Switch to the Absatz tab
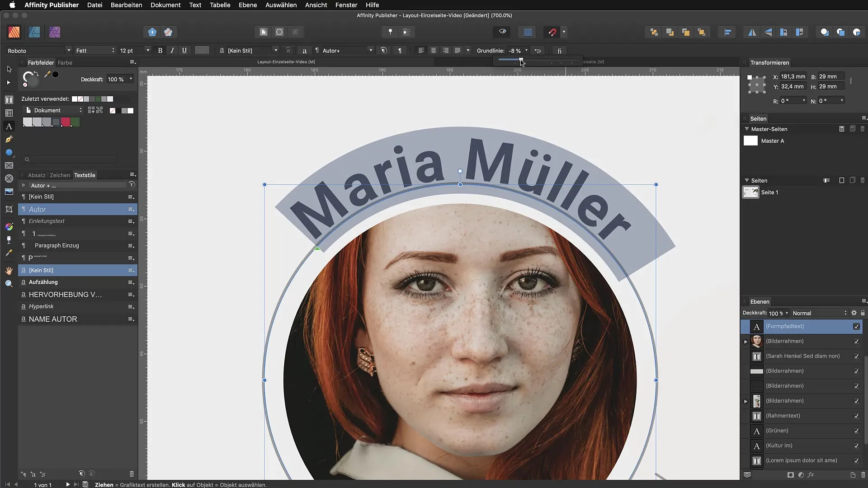 pos(37,175)
